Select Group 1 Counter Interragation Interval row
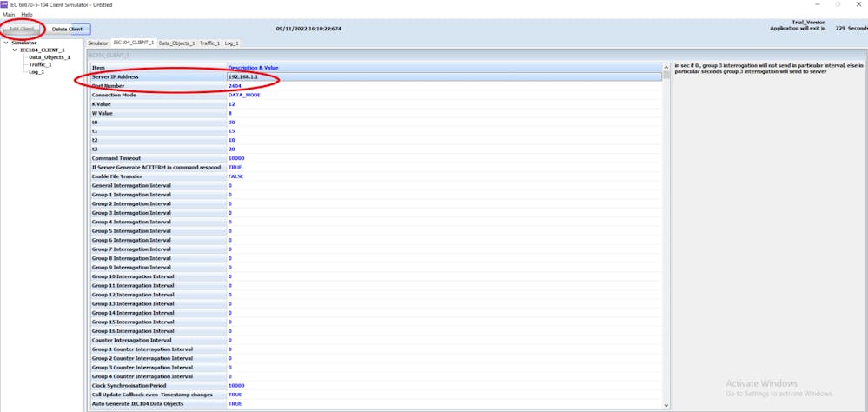The image size is (868, 412). pyautogui.click(x=375, y=349)
